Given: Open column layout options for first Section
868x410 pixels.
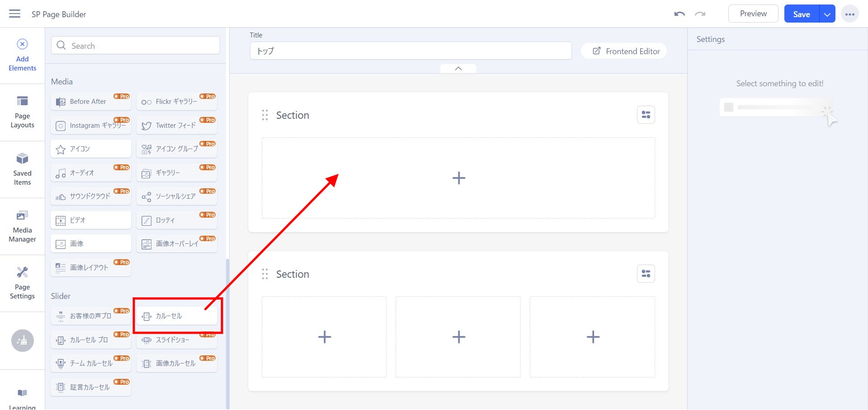Looking at the screenshot, I should (x=646, y=115).
